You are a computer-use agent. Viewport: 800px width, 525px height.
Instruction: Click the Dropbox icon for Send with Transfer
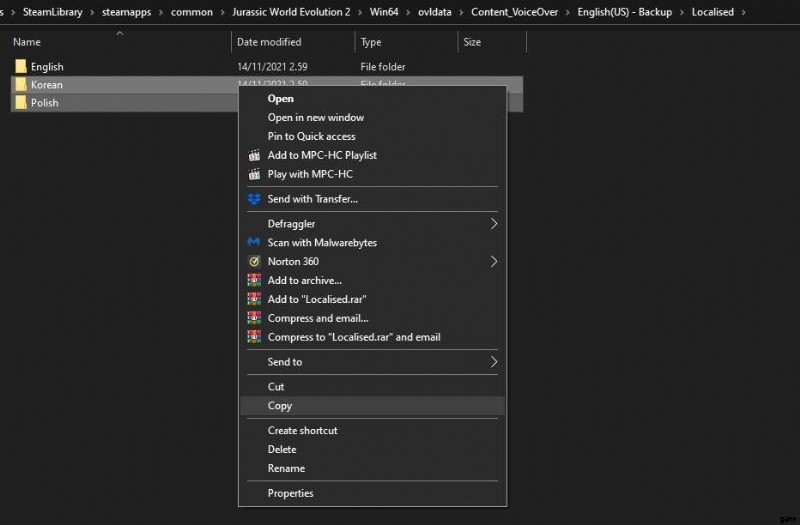point(253,199)
